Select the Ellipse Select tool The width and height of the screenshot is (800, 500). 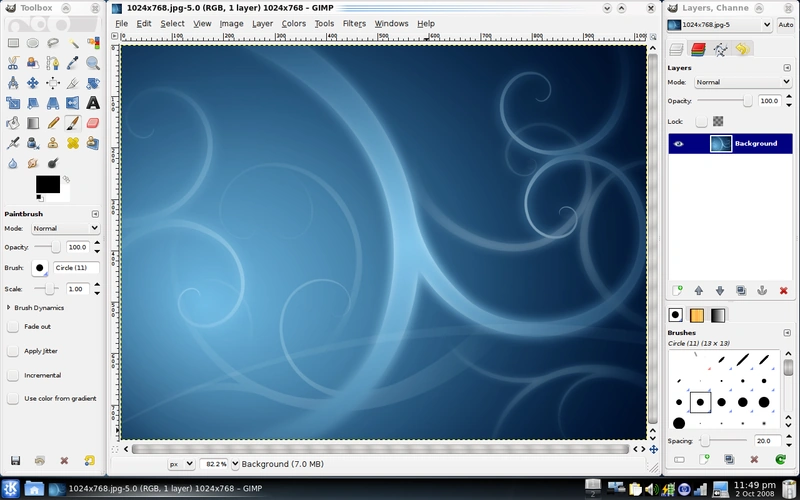click(x=33, y=43)
